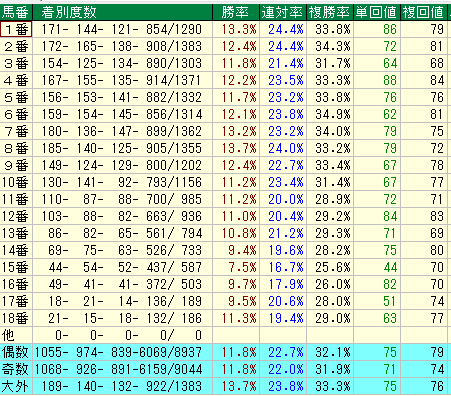Select the 6番 row label

16,114
